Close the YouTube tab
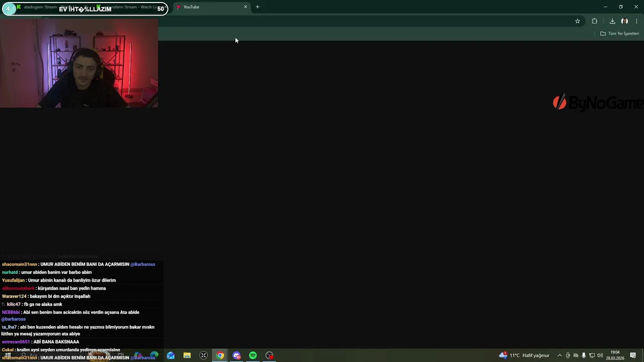644x362 pixels. click(246, 7)
